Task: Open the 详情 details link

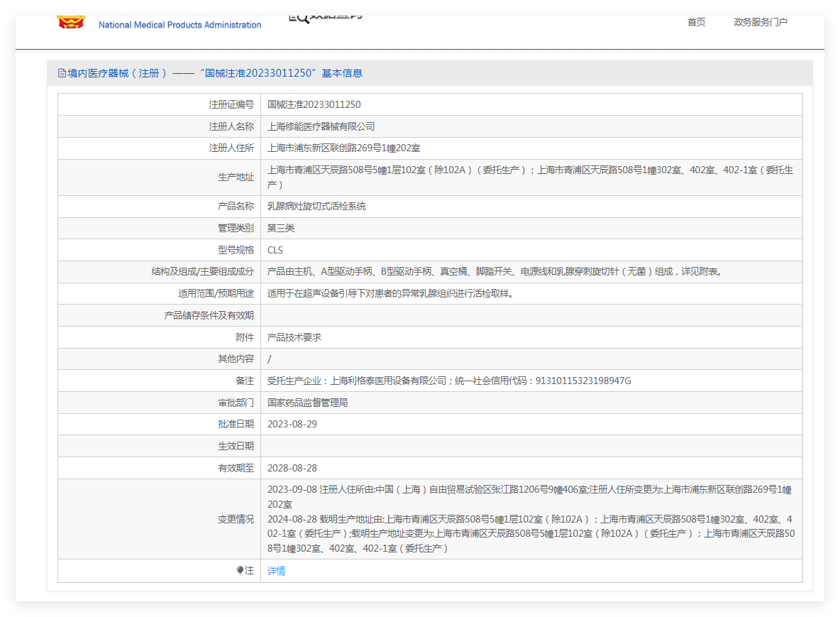Action: (x=277, y=571)
